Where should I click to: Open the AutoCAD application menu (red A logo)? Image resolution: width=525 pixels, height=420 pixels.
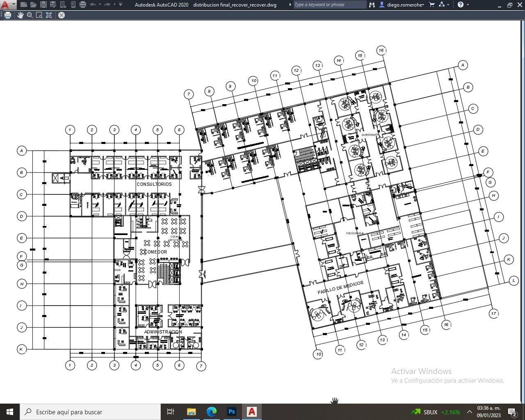(x=5, y=5)
